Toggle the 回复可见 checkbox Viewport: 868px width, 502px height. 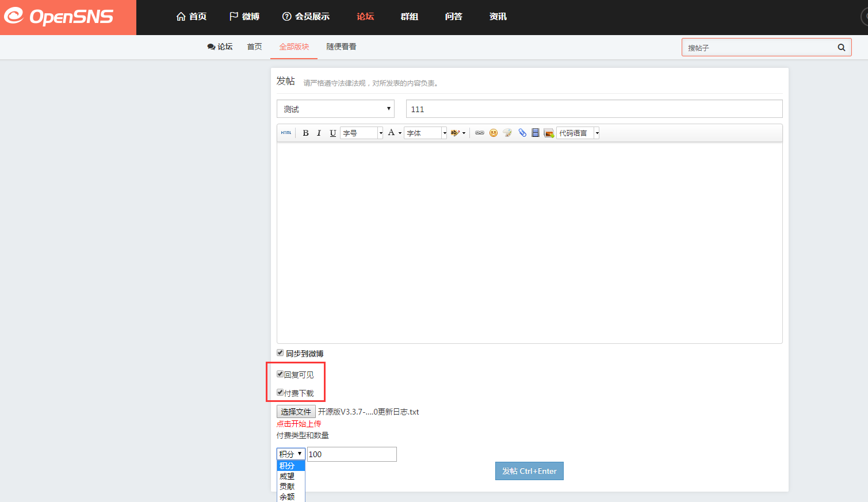point(280,374)
